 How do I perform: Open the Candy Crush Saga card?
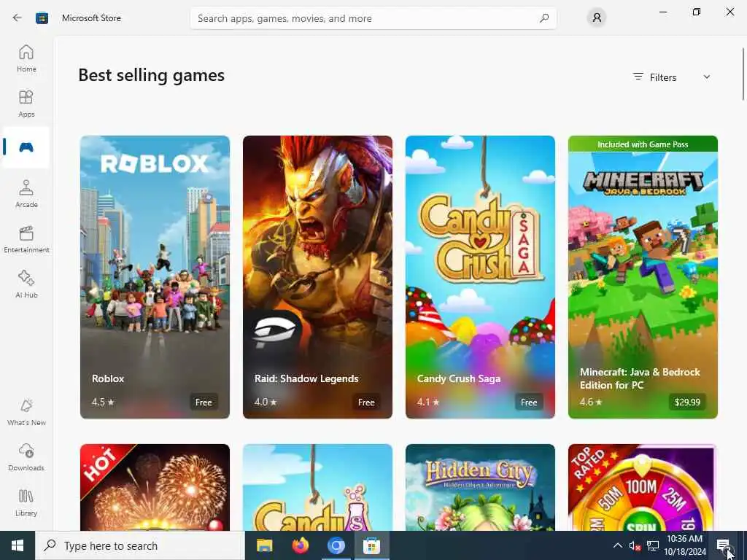point(480,277)
